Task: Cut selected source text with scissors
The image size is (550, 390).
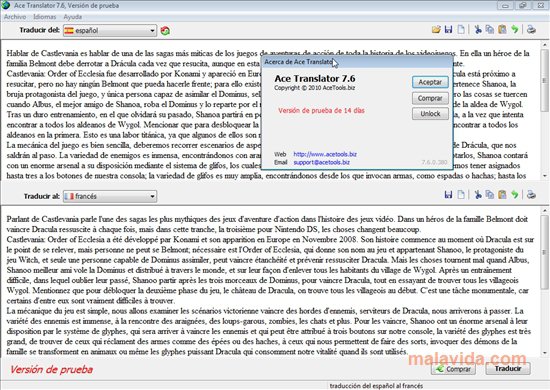Action: click(477, 30)
